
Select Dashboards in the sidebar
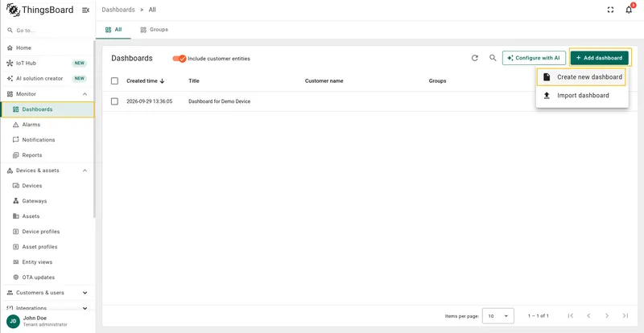pyautogui.click(x=47, y=109)
